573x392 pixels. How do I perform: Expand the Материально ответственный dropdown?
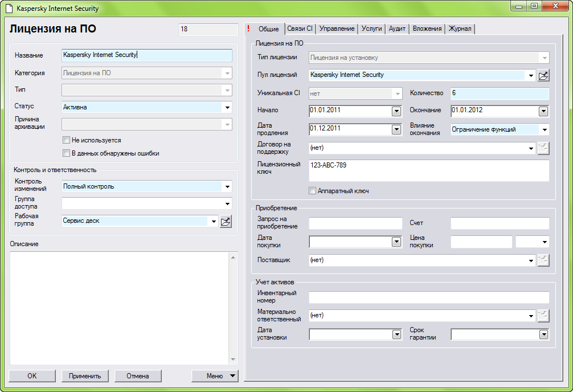pyautogui.click(x=531, y=316)
